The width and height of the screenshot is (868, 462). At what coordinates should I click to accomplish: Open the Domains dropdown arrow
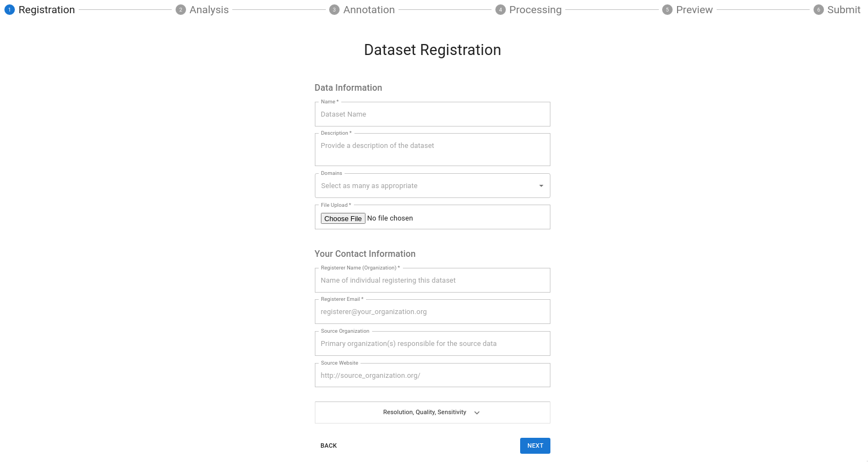coord(541,186)
